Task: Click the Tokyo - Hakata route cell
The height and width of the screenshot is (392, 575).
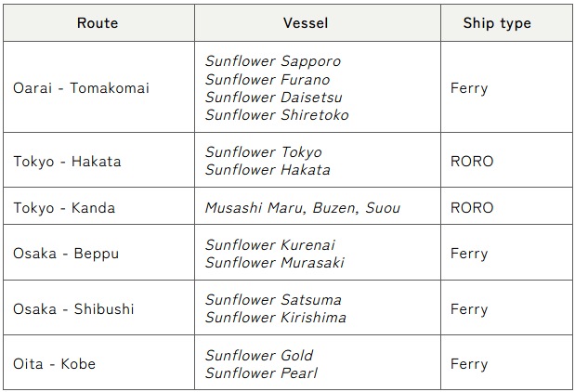Action: [67, 161]
